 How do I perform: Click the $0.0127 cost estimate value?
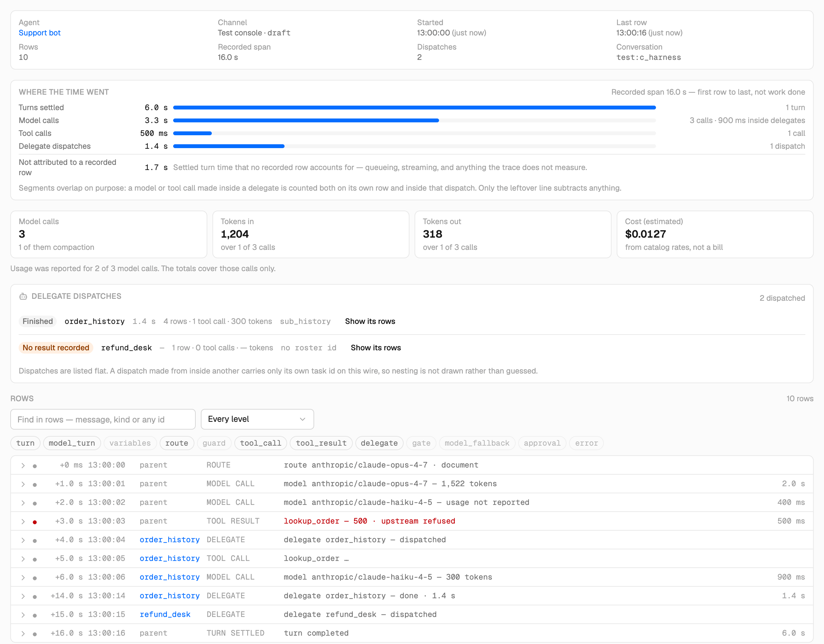(x=645, y=234)
